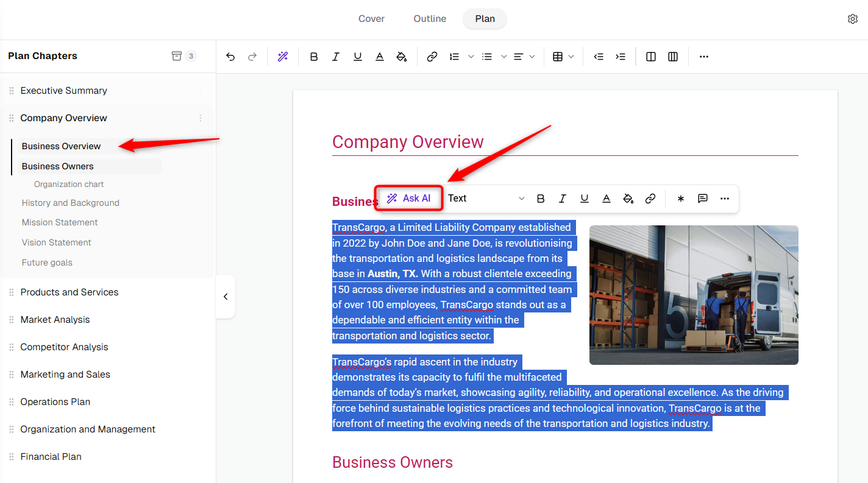The height and width of the screenshot is (483, 868).
Task: Collapse the Plan Chapters sidebar
Action: (x=226, y=297)
